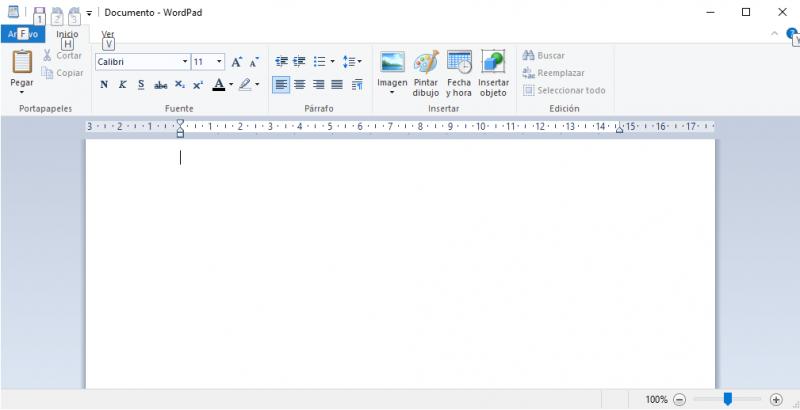Image resolution: width=800 pixels, height=410 pixels.
Task: Click Buscar in Edición group
Action: click(x=543, y=56)
